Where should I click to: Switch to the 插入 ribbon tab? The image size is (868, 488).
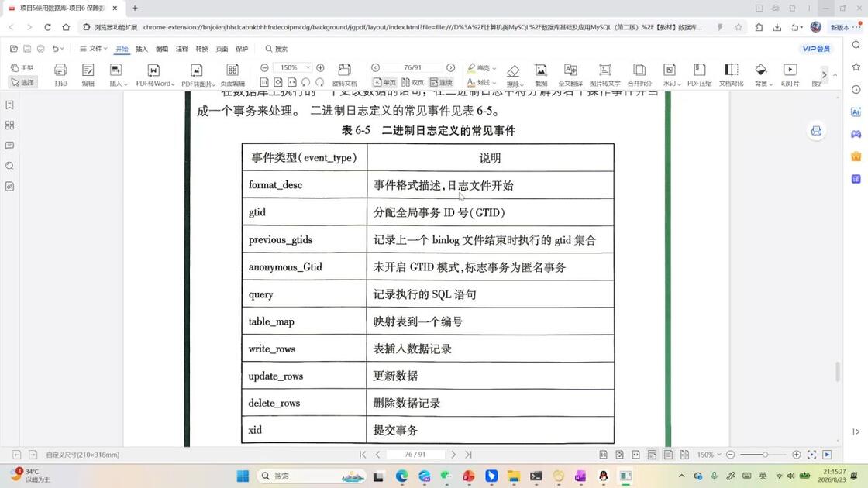coord(142,49)
